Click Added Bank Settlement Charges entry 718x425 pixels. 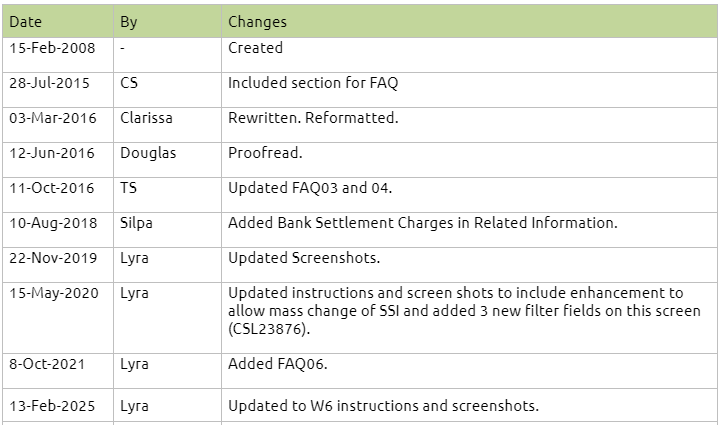(423, 223)
